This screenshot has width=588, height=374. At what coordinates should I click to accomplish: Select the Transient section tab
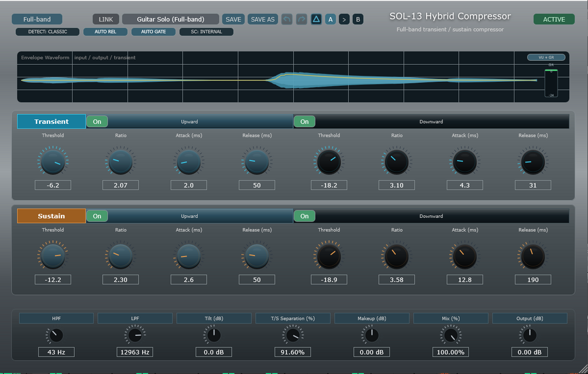point(51,122)
